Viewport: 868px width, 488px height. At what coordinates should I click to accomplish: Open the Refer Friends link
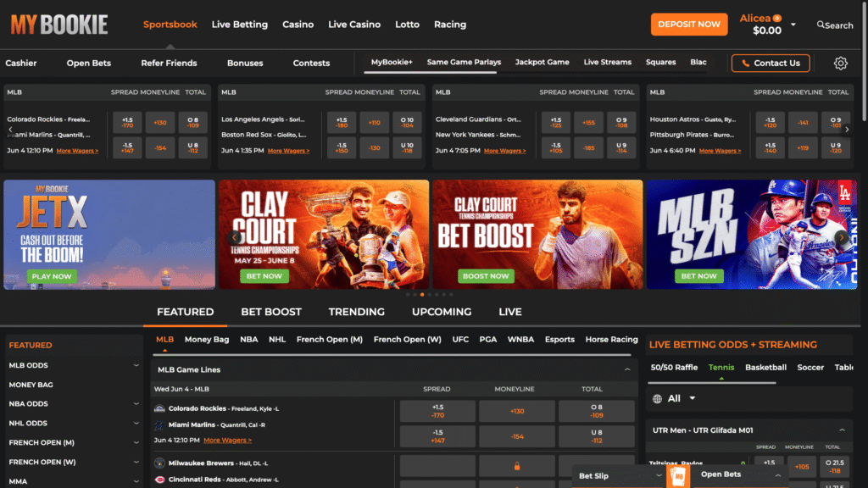click(169, 63)
